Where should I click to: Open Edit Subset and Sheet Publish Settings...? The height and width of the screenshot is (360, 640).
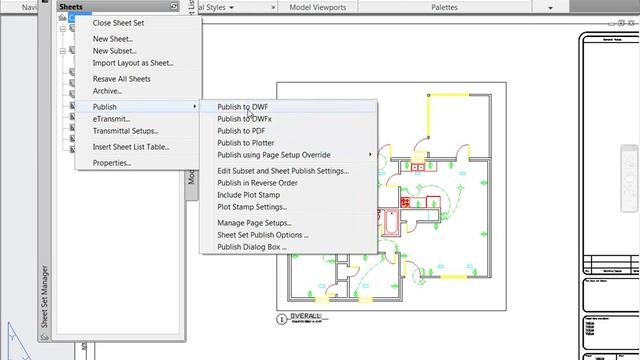coord(283,171)
